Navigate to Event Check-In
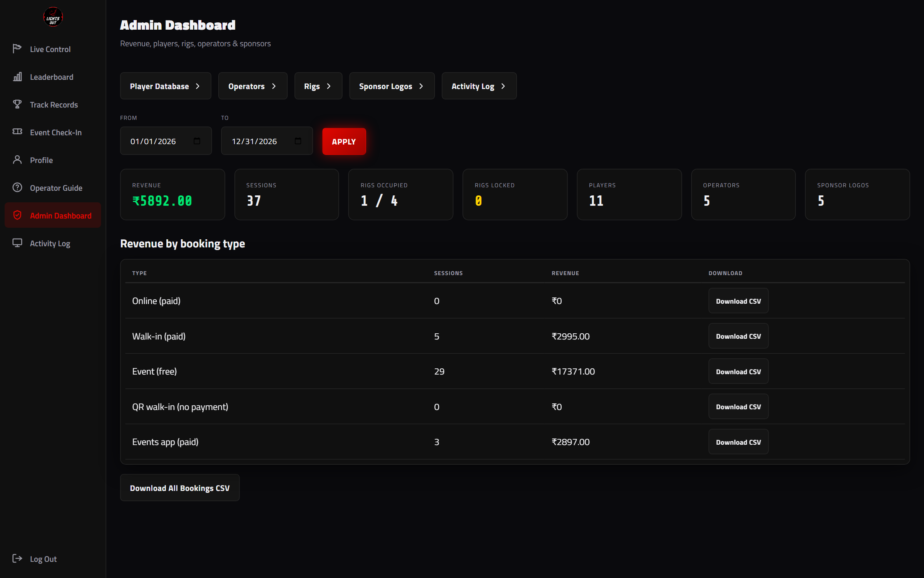The image size is (924, 578). pos(53,133)
